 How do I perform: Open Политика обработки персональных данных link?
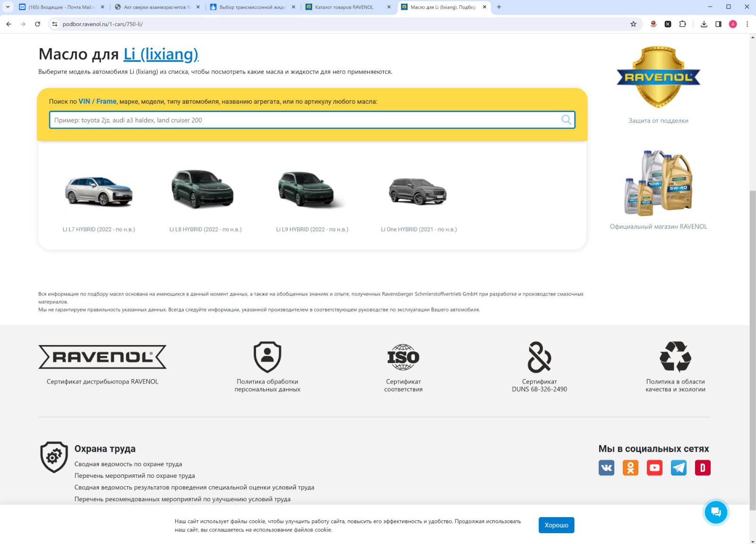coord(267,385)
